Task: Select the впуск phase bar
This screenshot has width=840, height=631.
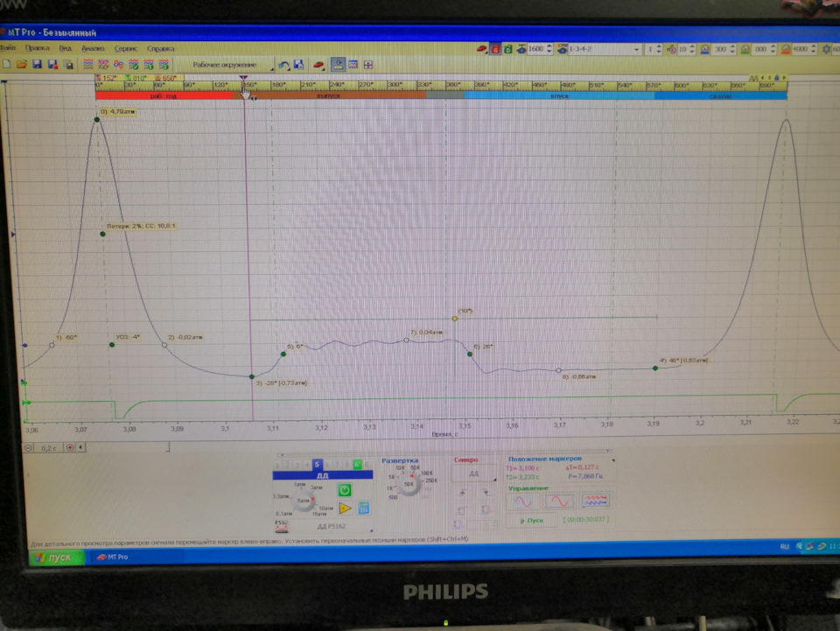Action: click(559, 96)
